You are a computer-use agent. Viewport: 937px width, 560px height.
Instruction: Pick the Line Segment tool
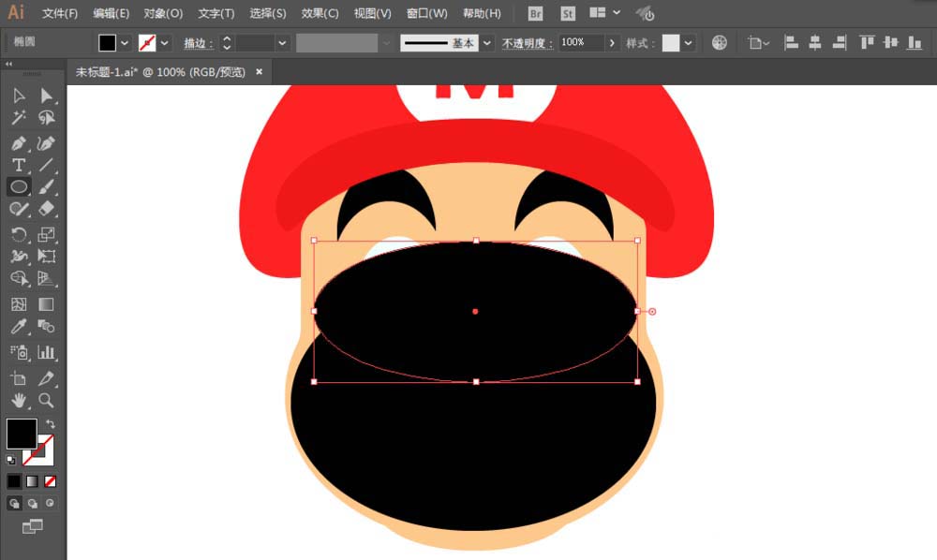pyautogui.click(x=46, y=165)
